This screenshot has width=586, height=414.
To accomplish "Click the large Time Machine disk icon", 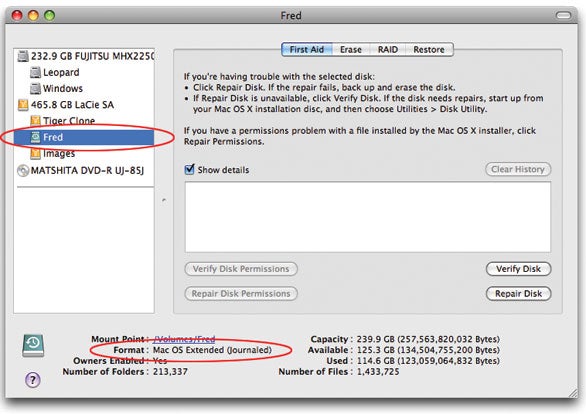I will (33, 345).
